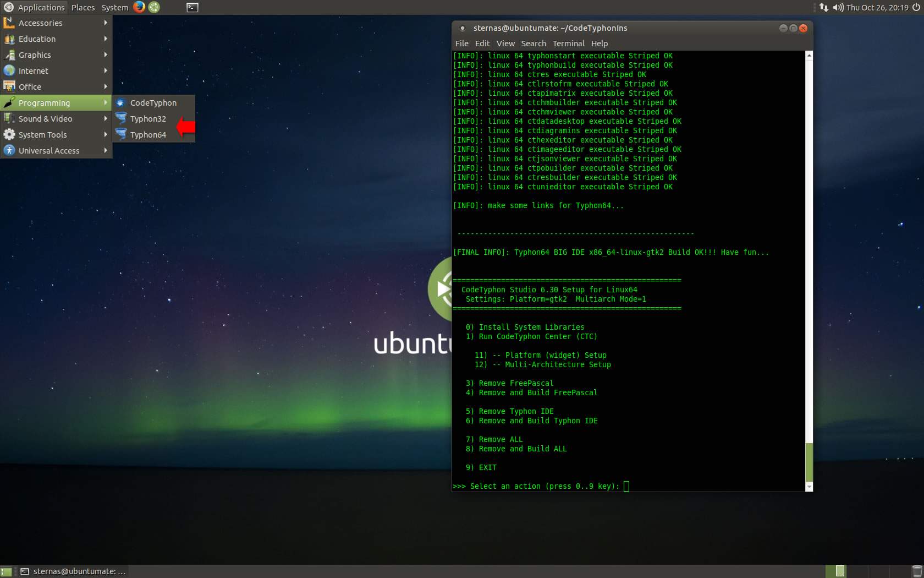The height and width of the screenshot is (578, 924).
Task: Click the terminal scrollbar up arrow
Action: click(809, 55)
